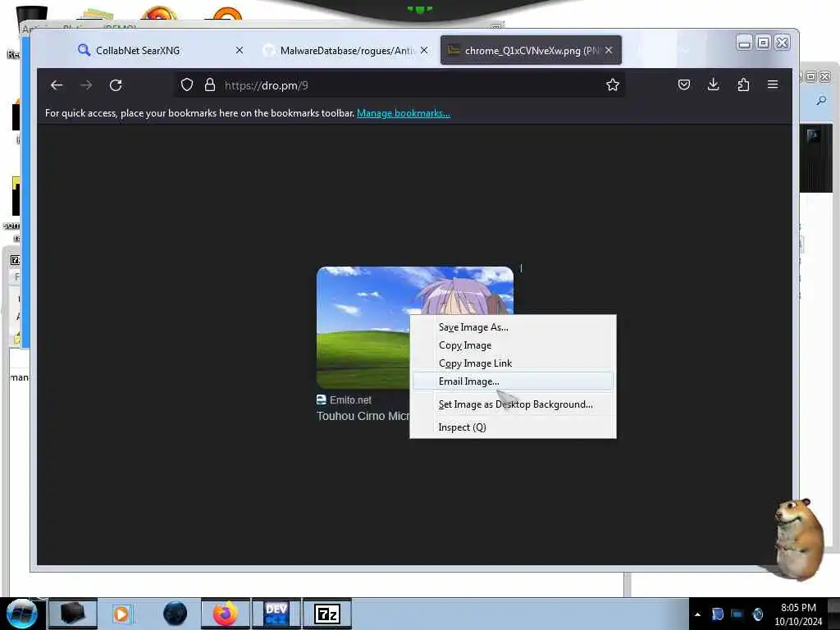Click the hamster desktop mascot
840x630 pixels.
point(800,539)
